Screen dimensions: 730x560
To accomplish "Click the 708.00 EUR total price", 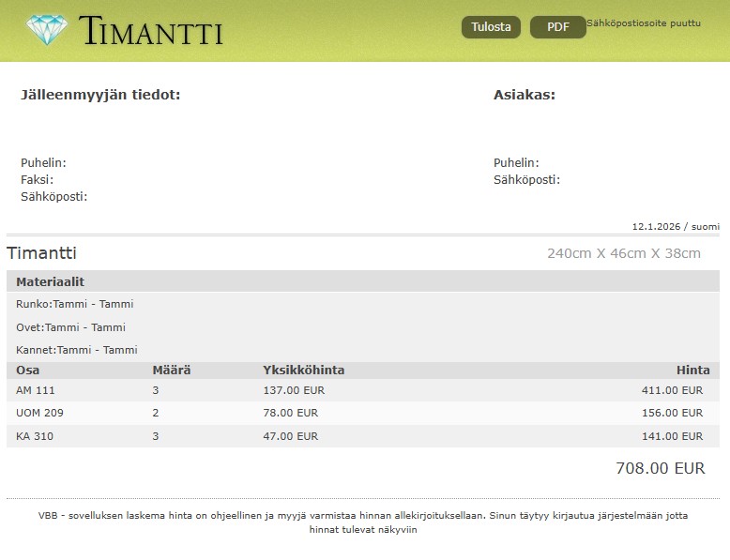I will tap(660, 468).
